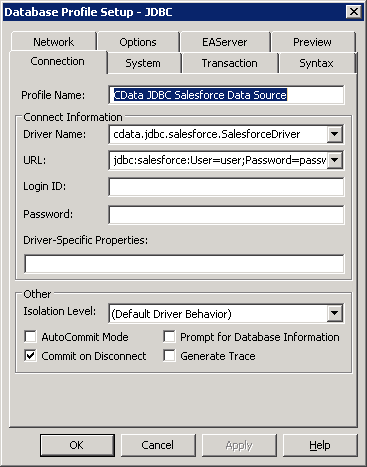The height and width of the screenshot is (467, 367).
Task: Enable AutoCommit Mode checkbox
Action: point(30,337)
